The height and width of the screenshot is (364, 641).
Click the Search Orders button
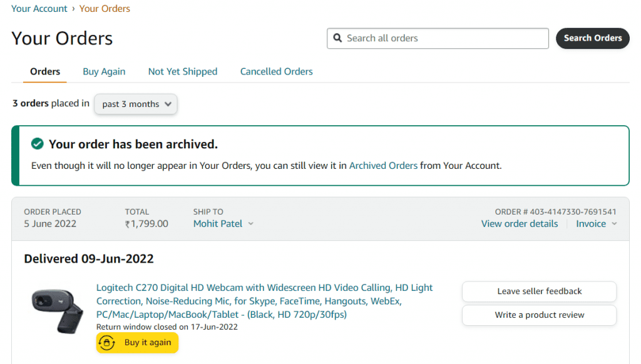pyautogui.click(x=592, y=38)
